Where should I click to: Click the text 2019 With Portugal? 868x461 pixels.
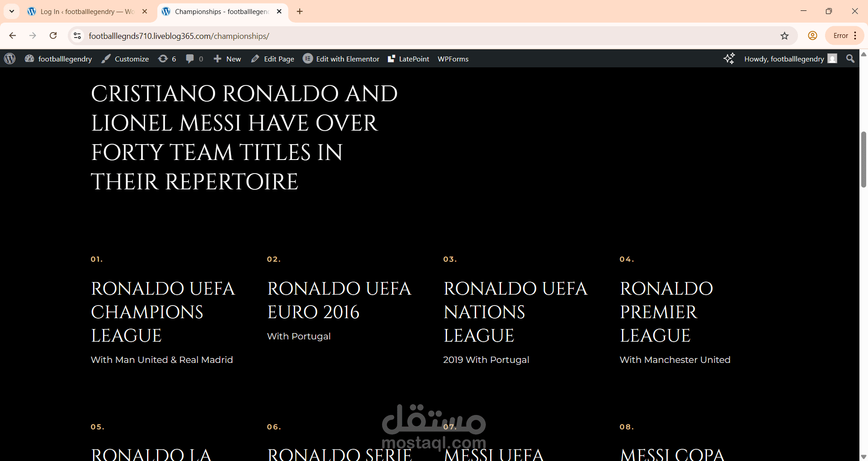coord(486,360)
